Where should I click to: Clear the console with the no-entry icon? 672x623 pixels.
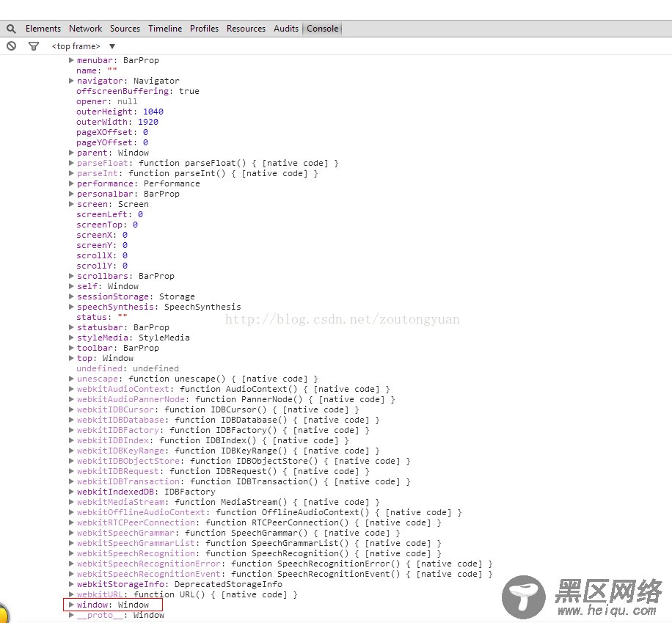12,46
